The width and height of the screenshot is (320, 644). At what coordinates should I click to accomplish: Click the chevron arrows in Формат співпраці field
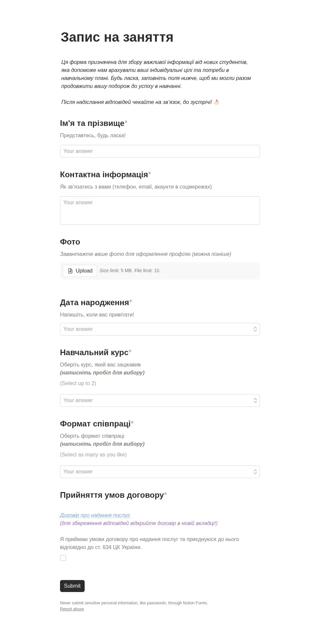[255, 472]
